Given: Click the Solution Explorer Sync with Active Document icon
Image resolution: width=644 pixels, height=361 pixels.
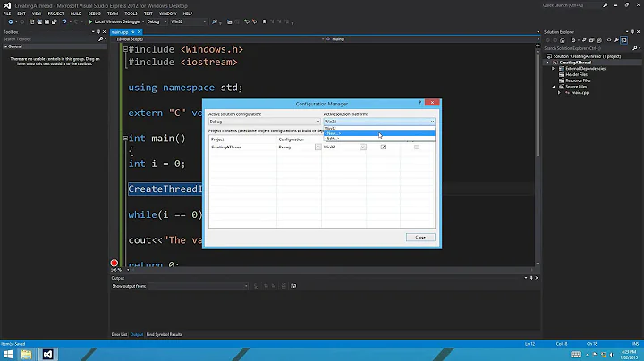Looking at the screenshot, I should [584, 40].
